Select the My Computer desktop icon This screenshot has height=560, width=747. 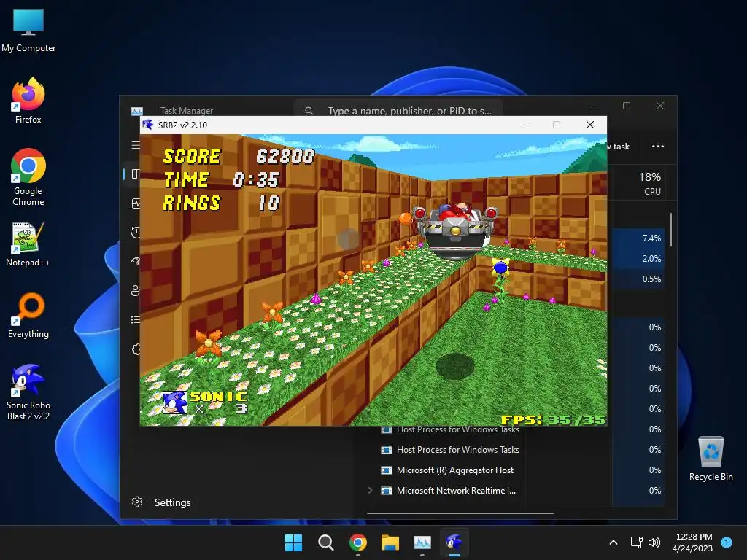pyautogui.click(x=28, y=31)
